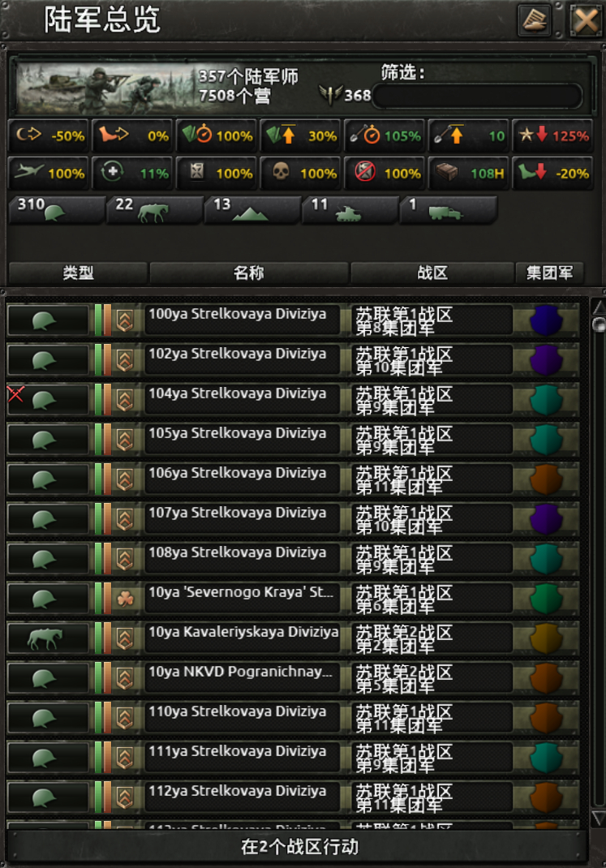Viewport: 606px width, 868px height.
Task: Click the 在2个战区行动 button
Action: (299, 847)
